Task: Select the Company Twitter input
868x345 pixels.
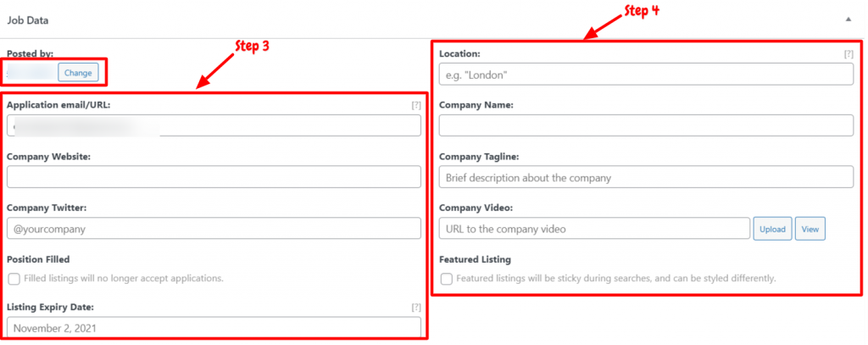Action: coord(214,228)
